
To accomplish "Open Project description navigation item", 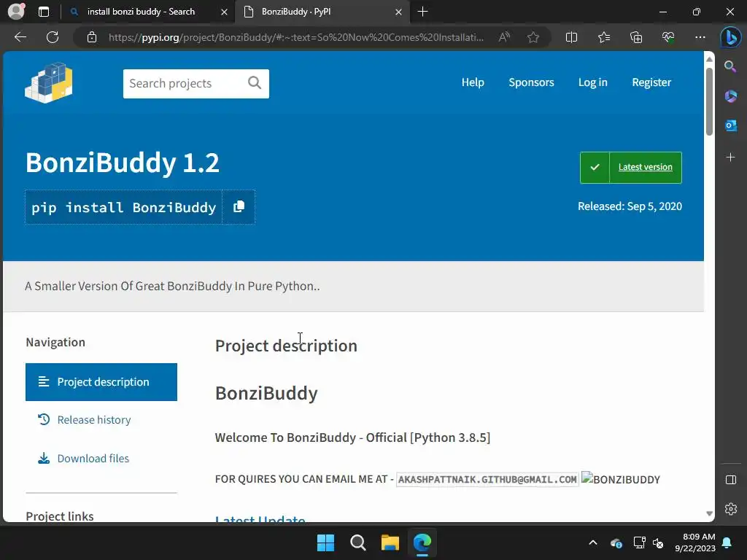I will [101, 382].
